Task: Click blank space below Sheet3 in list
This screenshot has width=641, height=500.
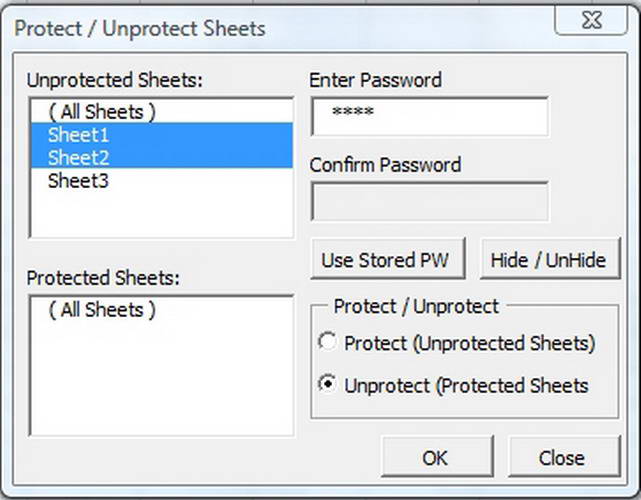Action: pyautogui.click(x=160, y=215)
